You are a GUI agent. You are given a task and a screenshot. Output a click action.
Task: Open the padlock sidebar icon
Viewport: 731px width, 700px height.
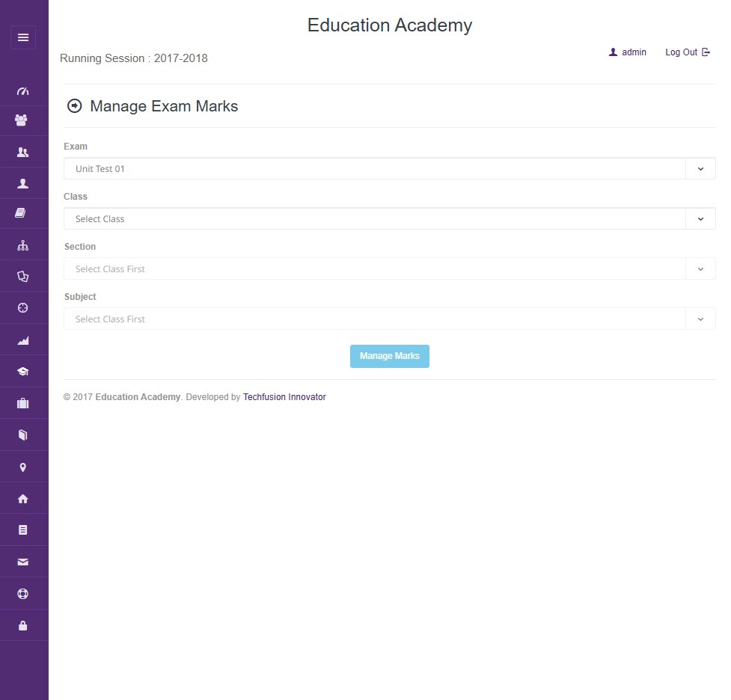[x=23, y=625]
